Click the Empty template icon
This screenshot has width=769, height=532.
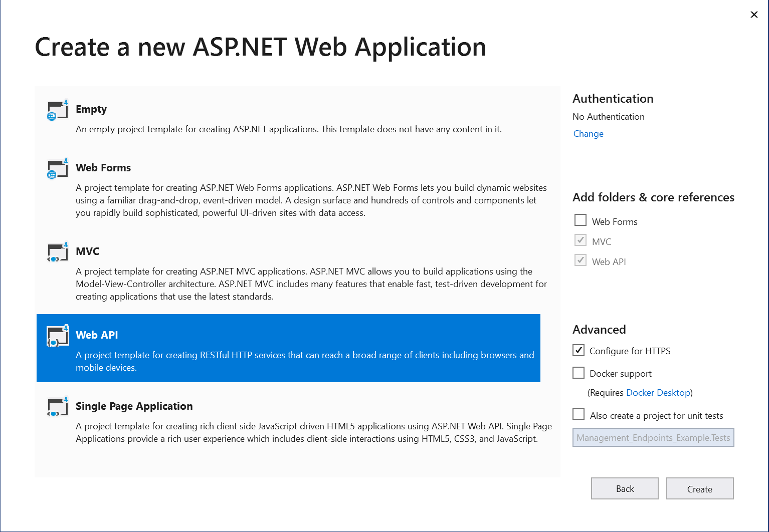click(x=56, y=111)
